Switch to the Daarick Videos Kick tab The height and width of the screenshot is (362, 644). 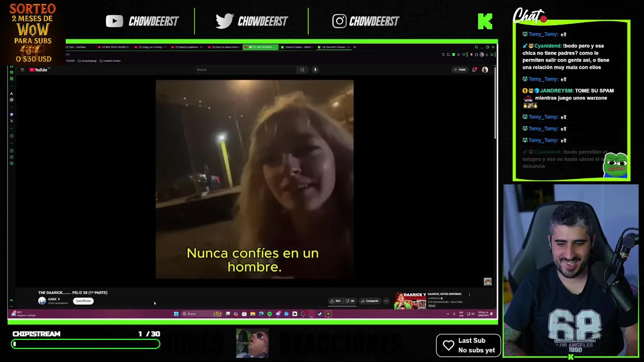(x=297, y=47)
